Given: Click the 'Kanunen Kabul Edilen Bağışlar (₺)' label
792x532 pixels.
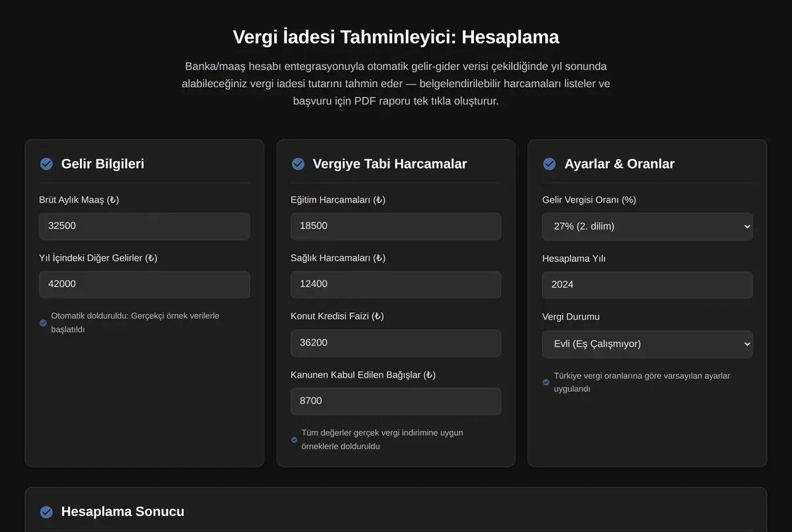Looking at the screenshot, I should pos(363,375).
